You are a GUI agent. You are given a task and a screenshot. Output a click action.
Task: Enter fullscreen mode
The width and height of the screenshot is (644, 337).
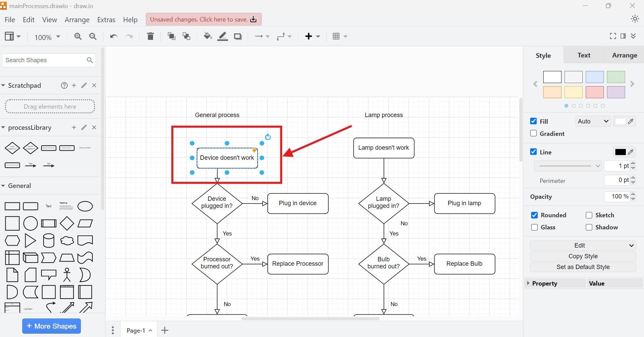coord(612,36)
